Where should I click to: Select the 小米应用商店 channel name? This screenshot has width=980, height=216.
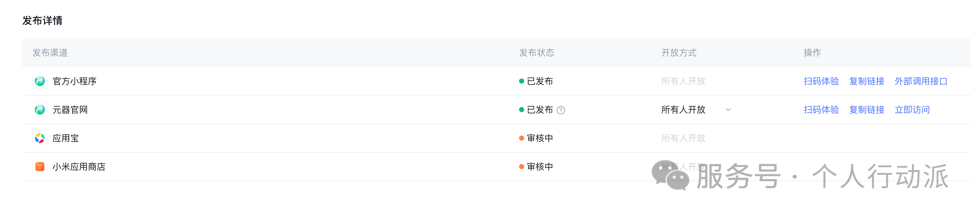point(79,167)
